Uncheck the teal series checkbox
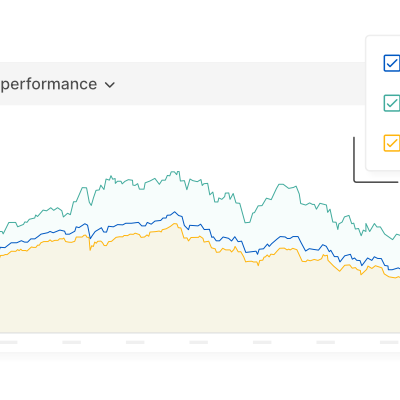The width and height of the screenshot is (400, 400). pos(392,103)
